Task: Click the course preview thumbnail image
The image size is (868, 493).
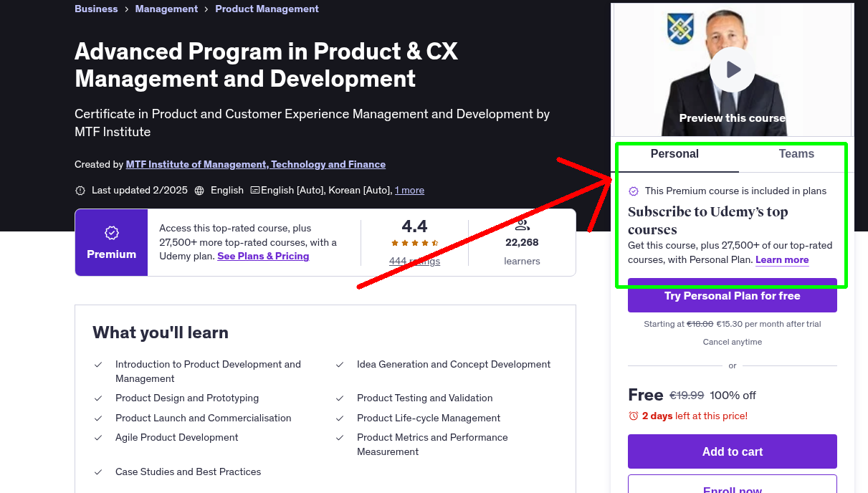Action: click(x=733, y=70)
